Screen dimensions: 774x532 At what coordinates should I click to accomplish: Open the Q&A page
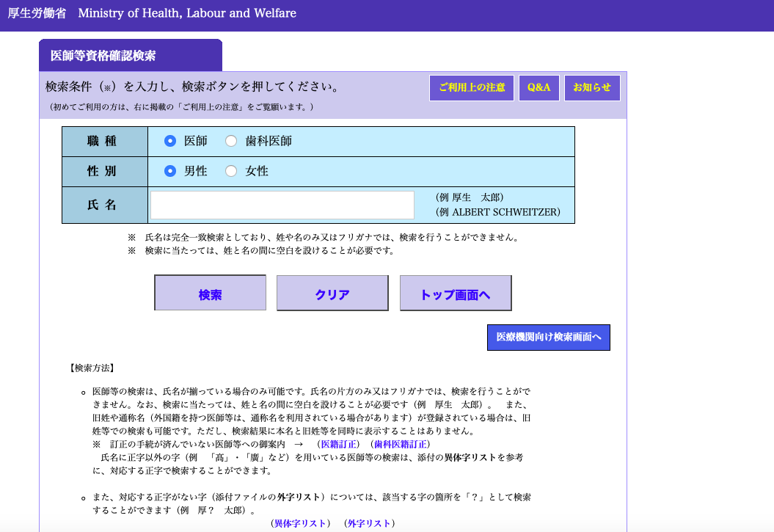(538, 87)
